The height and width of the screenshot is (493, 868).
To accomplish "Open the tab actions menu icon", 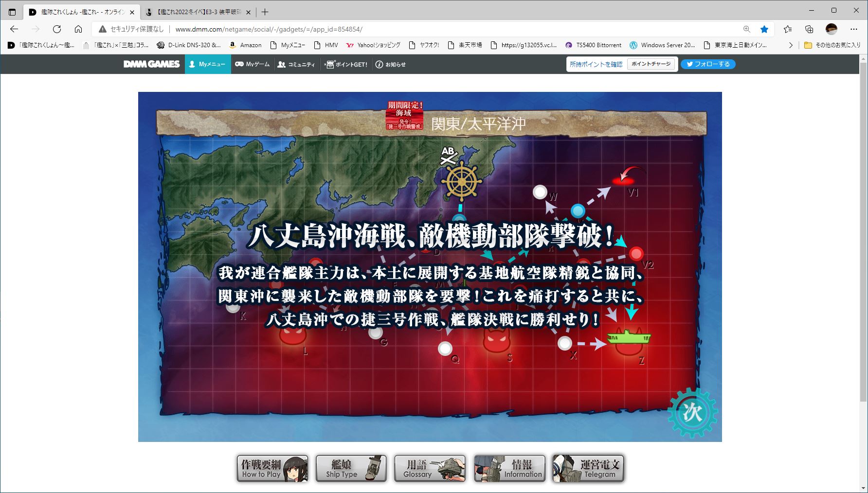I will (x=12, y=12).
